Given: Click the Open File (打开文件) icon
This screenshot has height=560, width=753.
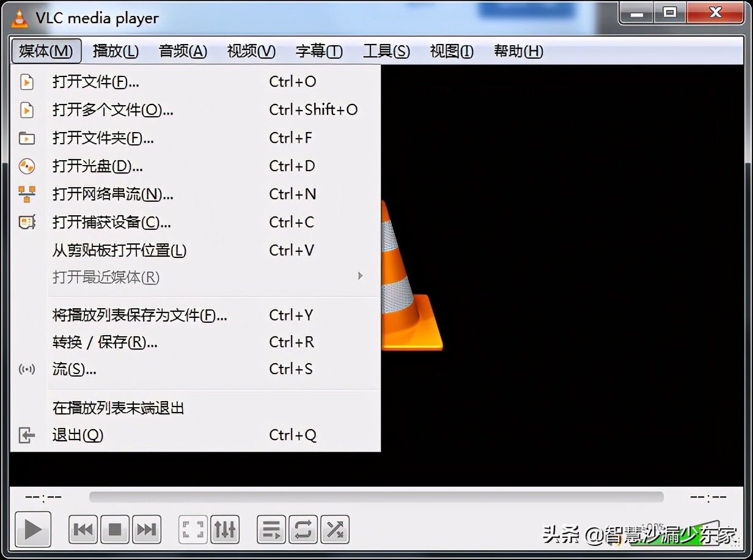Looking at the screenshot, I should [x=27, y=81].
